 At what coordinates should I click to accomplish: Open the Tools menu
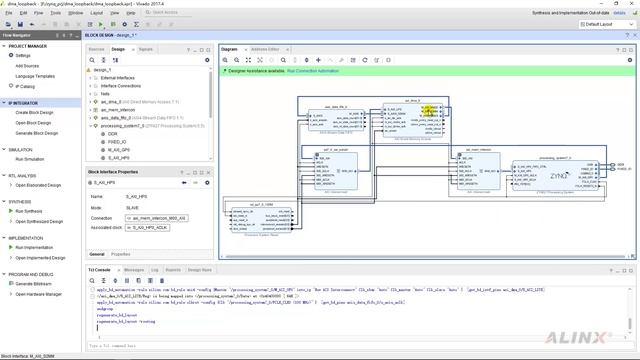56,13
